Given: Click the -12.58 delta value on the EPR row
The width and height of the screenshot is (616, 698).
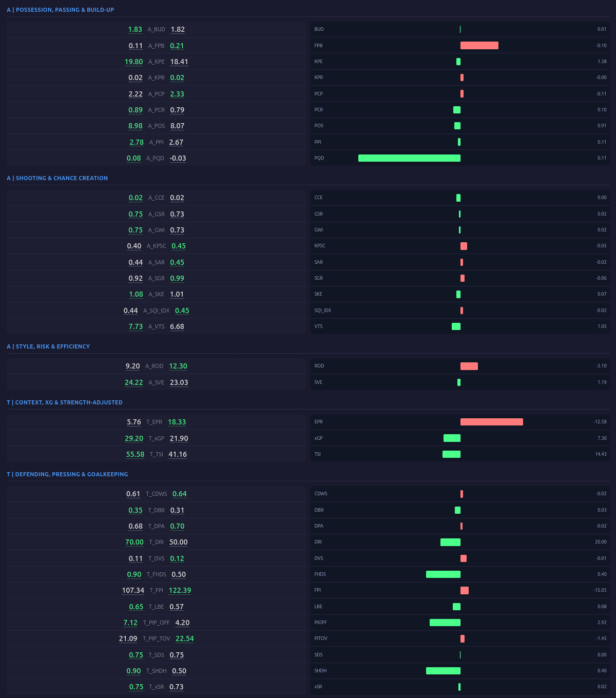Looking at the screenshot, I should (x=600, y=421).
